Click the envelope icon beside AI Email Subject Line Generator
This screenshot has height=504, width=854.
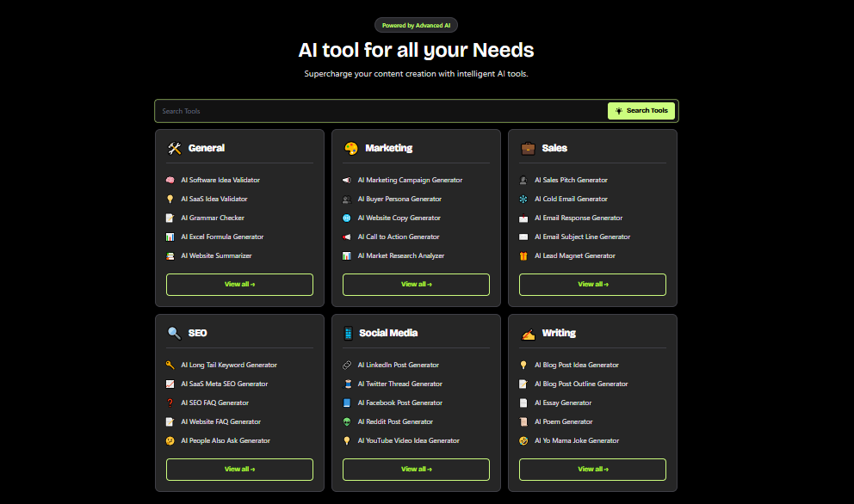coord(523,237)
